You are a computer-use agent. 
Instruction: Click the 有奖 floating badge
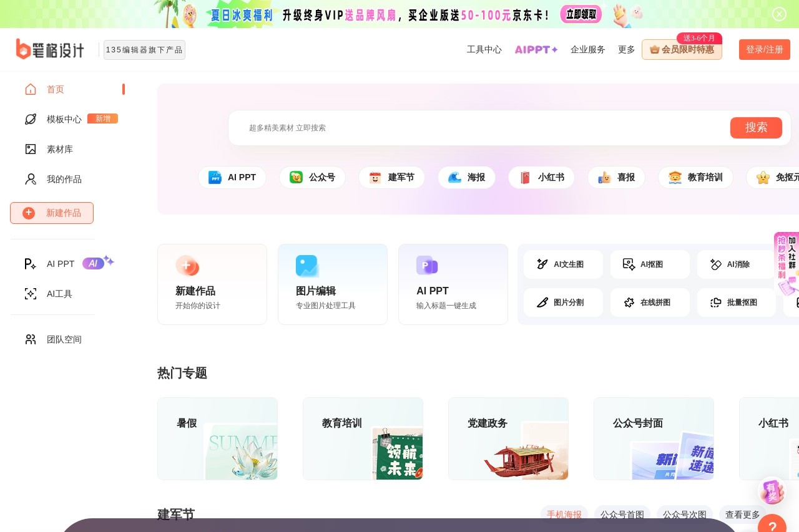coord(772,491)
